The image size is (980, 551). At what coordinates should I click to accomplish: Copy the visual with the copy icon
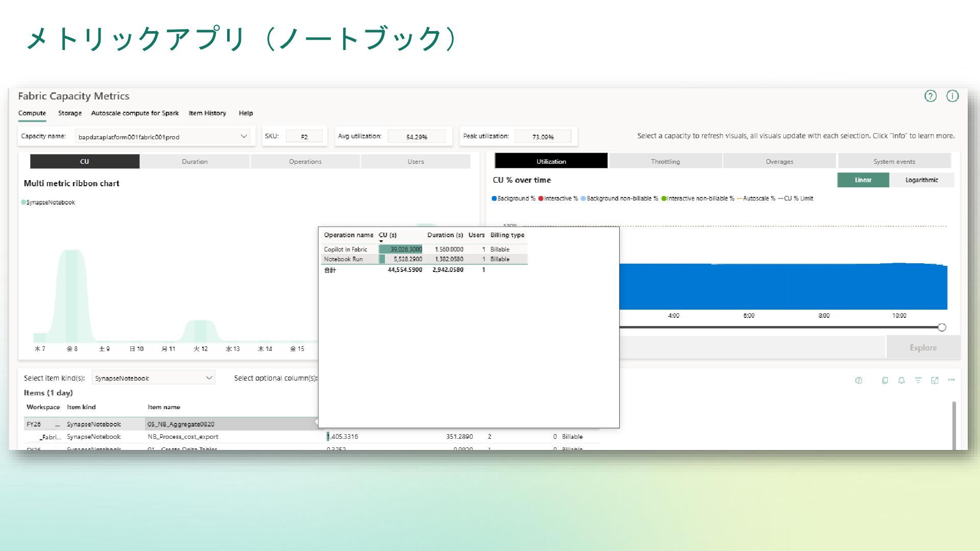[x=885, y=380]
